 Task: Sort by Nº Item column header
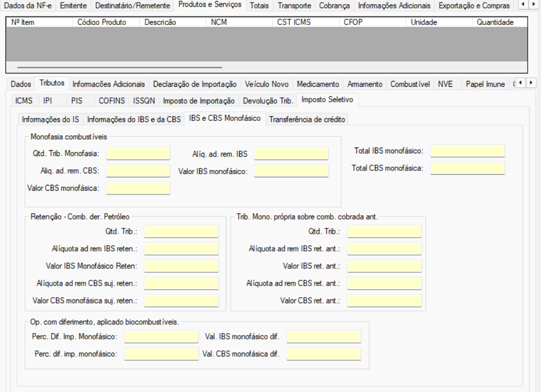tap(40, 22)
